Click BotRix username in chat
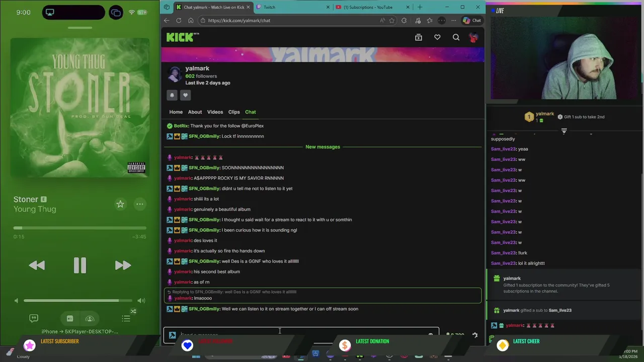 coord(181,126)
